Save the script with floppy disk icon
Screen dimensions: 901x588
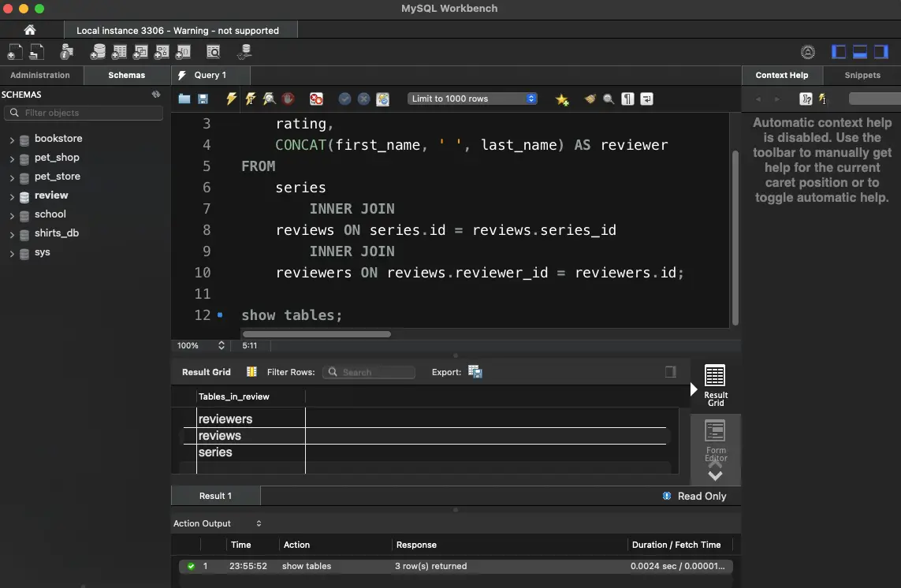click(203, 99)
